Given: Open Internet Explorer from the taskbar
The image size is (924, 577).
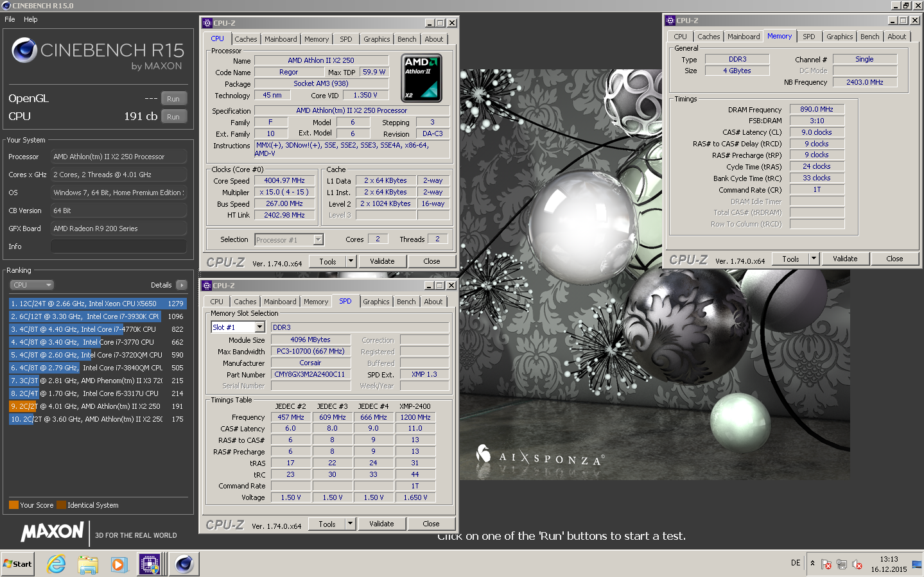Looking at the screenshot, I should pyautogui.click(x=57, y=564).
